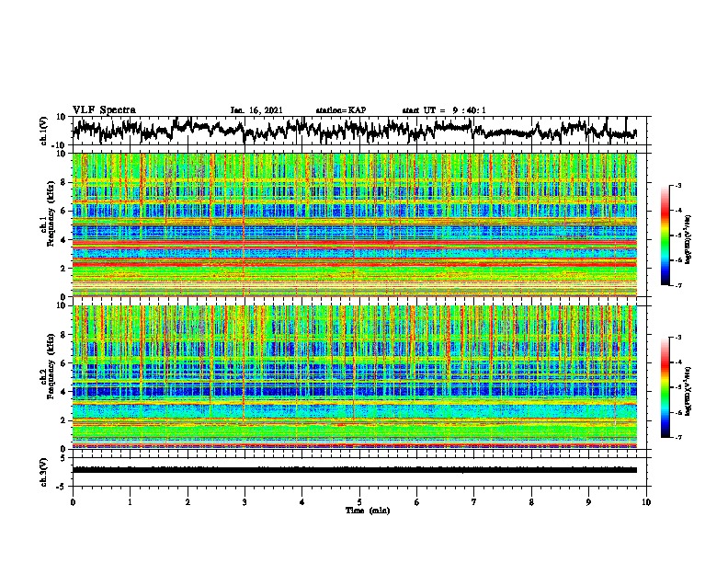
Task: Click time axis tick label "5"
Action: (359, 502)
